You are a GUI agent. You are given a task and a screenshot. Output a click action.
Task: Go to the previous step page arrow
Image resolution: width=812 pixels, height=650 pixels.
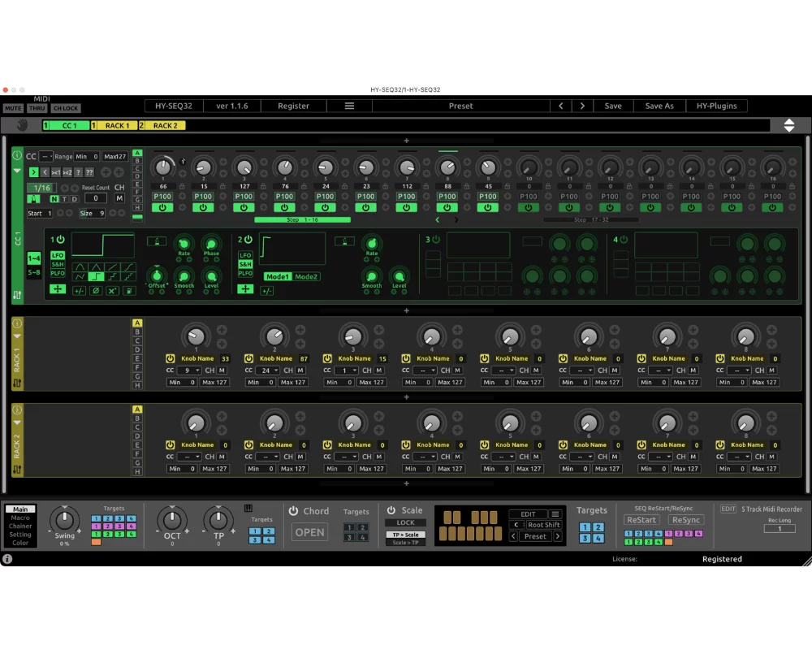coord(438,219)
